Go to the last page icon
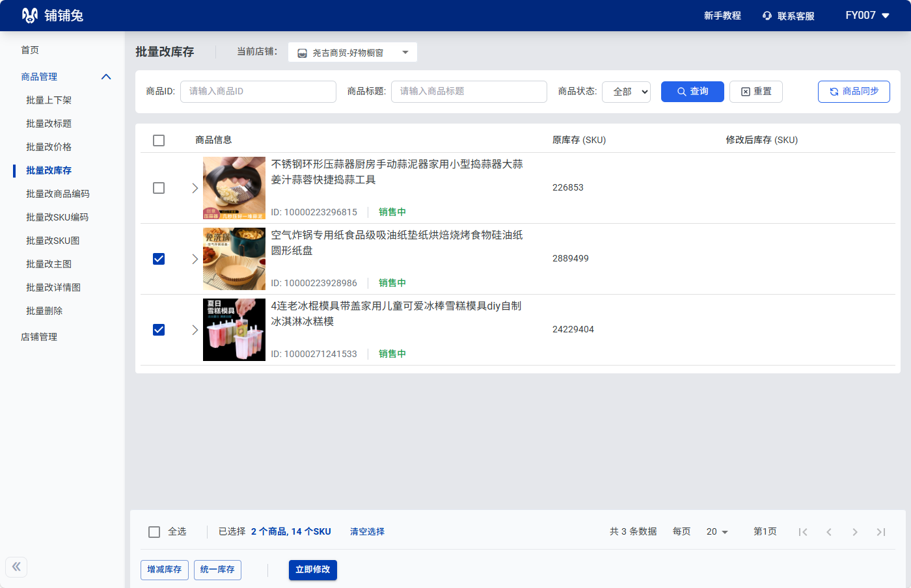Screen dimensions: 911x588 (881, 532)
